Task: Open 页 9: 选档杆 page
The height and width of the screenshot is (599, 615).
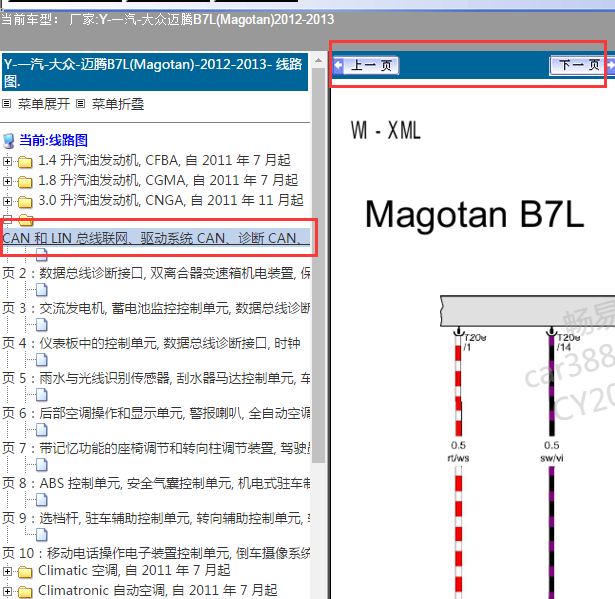Action: (x=156, y=518)
